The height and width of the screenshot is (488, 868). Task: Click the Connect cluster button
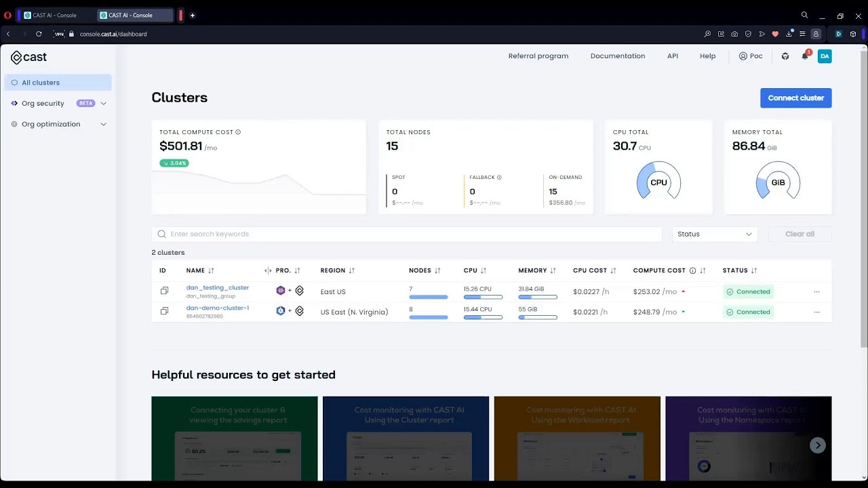point(795,98)
